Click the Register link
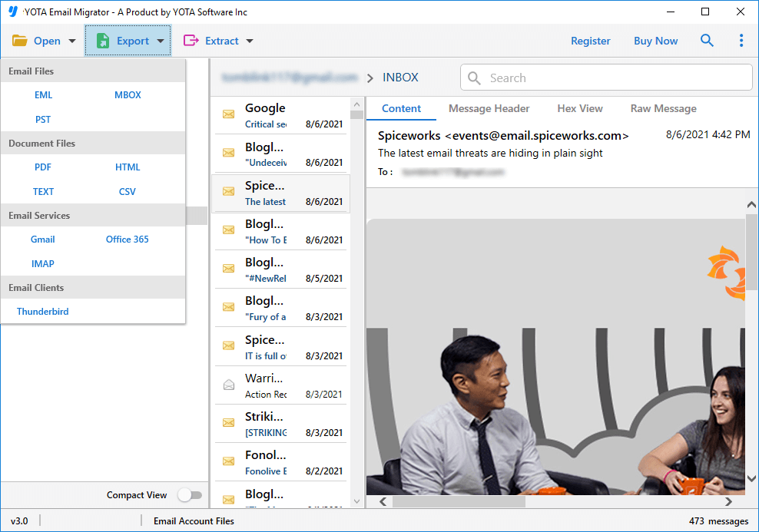The width and height of the screenshot is (759, 532). 590,41
